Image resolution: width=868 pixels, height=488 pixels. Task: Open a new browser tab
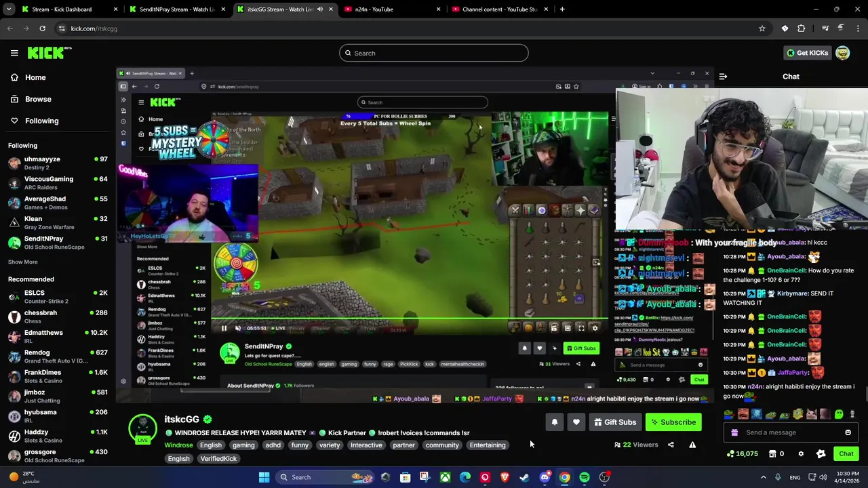[562, 9]
